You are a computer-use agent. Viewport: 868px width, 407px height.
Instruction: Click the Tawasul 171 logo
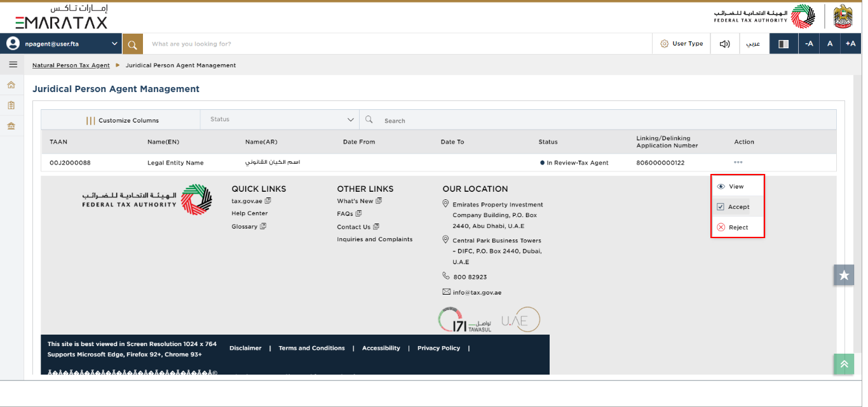(465, 319)
